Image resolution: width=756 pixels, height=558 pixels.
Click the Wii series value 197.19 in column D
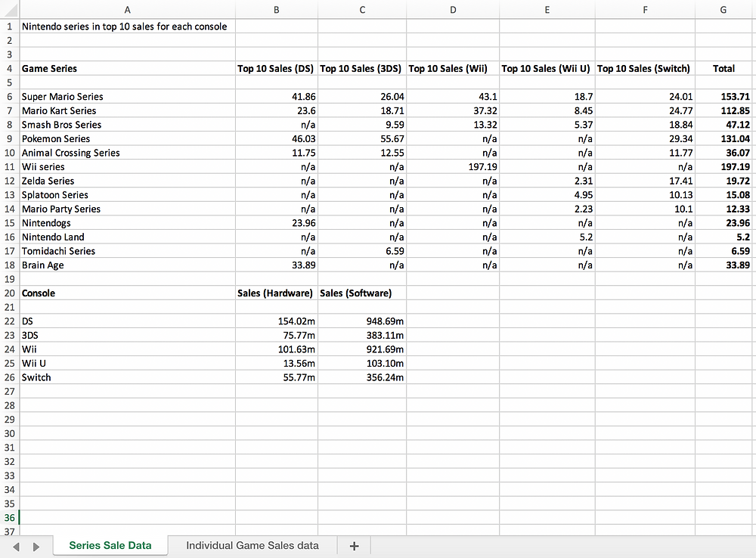pos(453,167)
